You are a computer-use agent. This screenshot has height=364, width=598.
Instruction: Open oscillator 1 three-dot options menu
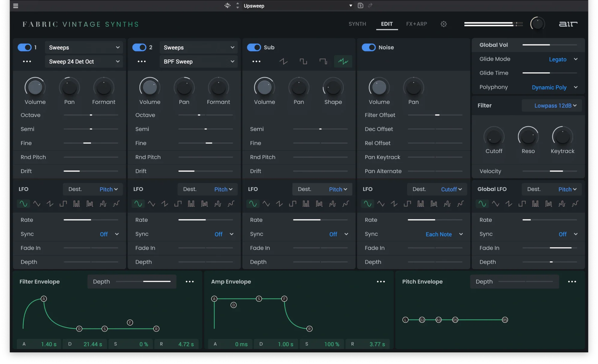(27, 61)
